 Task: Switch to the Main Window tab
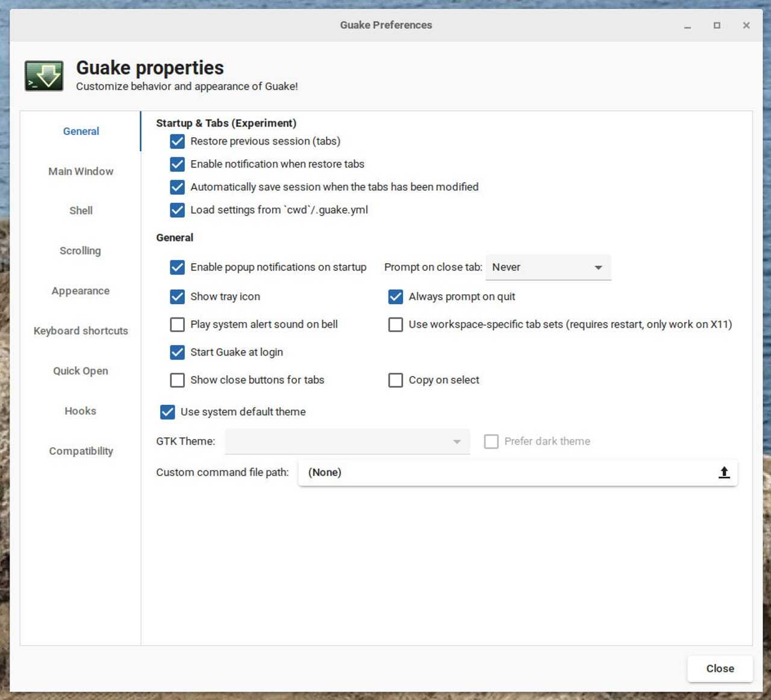click(81, 172)
